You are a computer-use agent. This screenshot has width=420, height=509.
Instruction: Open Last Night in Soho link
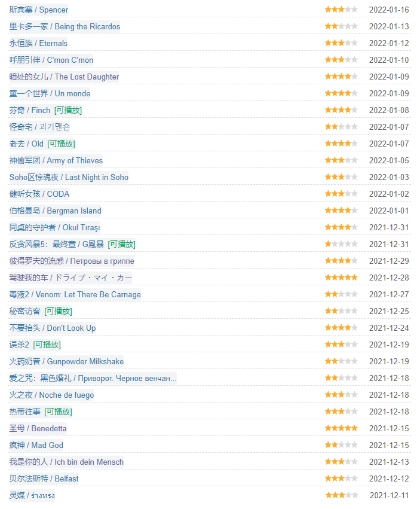[x=69, y=177]
